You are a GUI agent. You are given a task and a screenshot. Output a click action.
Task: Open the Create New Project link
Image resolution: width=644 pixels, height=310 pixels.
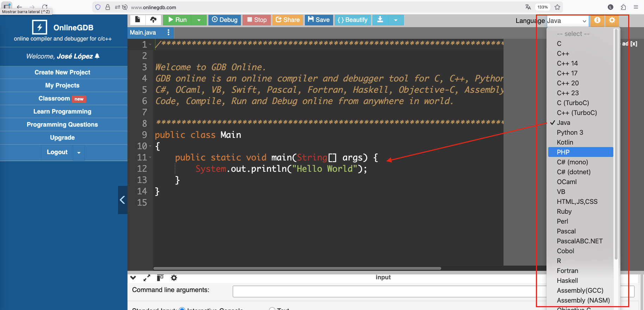click(62, 72)
